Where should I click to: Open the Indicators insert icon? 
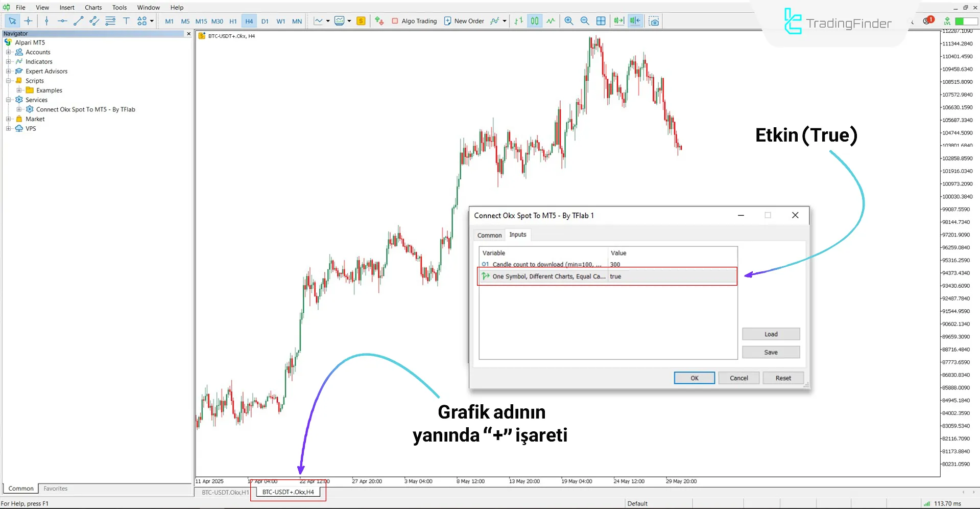point(494,21)
